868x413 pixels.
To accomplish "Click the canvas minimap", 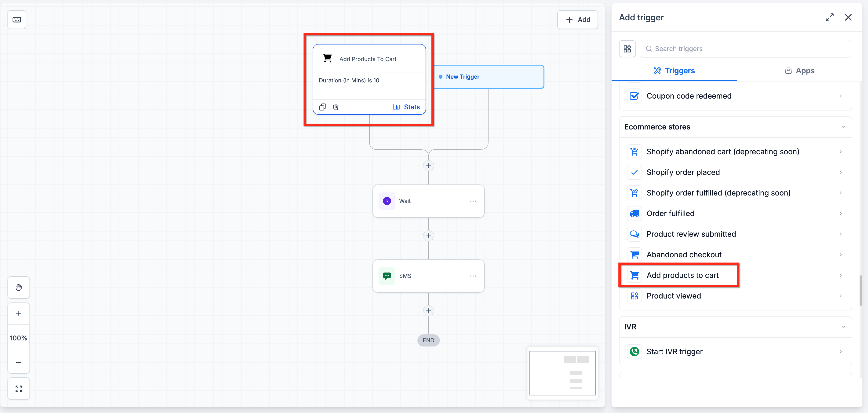I will tap(562, 373).
